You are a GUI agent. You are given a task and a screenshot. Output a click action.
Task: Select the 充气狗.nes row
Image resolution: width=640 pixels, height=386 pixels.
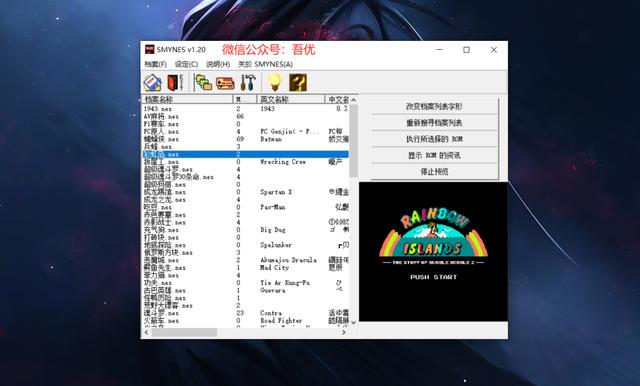pyautogui.click(x=246, y=230)
